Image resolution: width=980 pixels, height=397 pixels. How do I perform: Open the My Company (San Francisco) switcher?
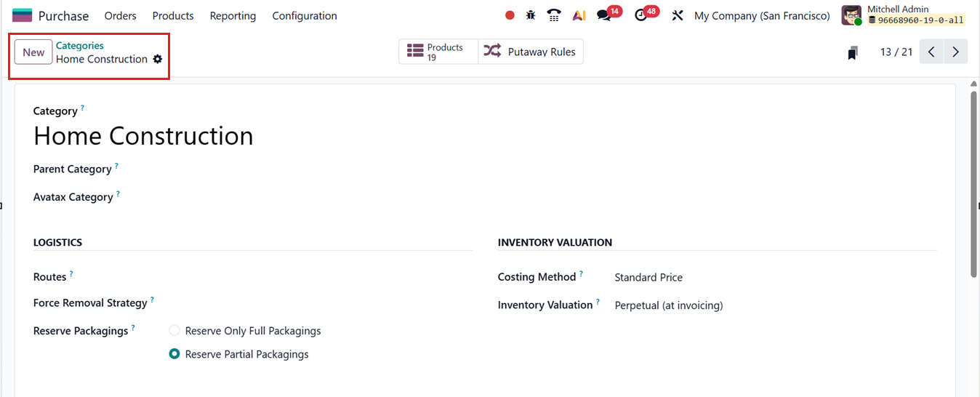click(762, 15)
